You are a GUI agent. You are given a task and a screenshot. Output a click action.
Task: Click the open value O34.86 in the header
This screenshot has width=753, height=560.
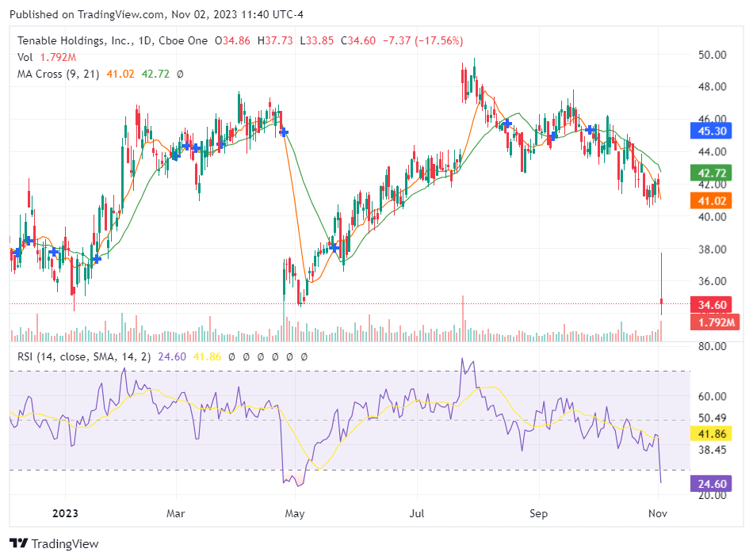tap(232, 40)
